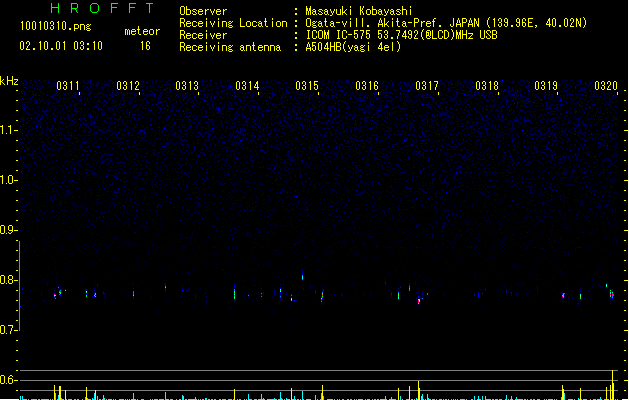Click the meteor count value 16
The height and width of the screenshot is (400, 629).
pyautogui.click(x=145, y=46)
